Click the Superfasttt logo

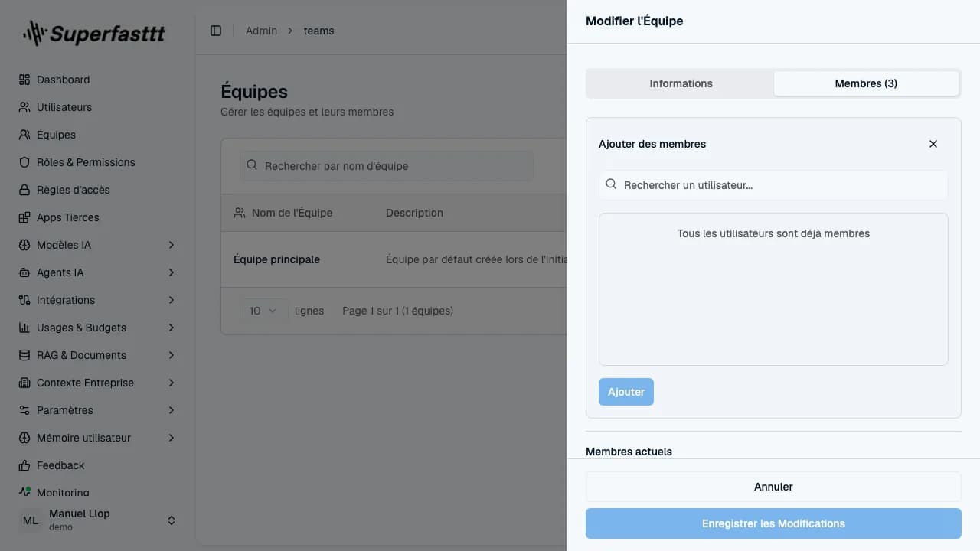(x=93, y=33)
